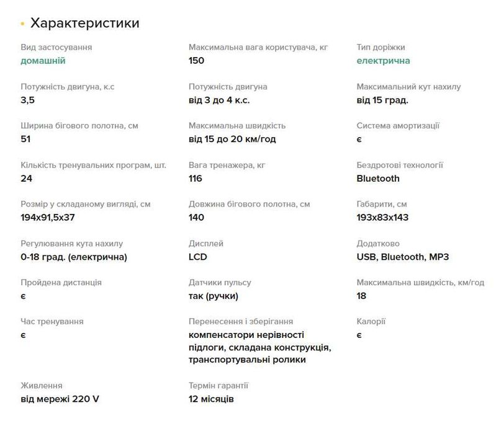Click the '12 місяців' warranty value
The image size is (504, 434).
tap(211, 399)
